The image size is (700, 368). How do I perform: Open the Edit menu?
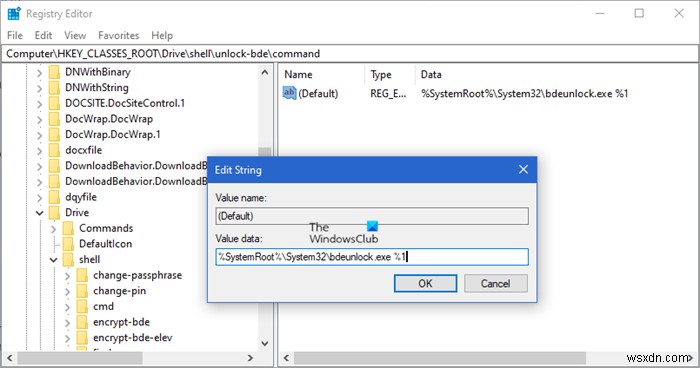click(43, 35)
